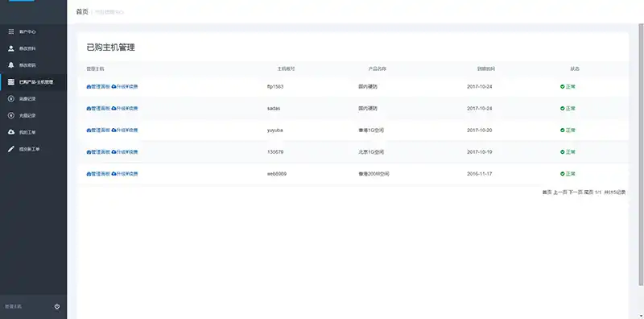Open 消费记录 in the sidebar
Screen dimensions: 644x319
pyautogui.click(x=33, y=99)
